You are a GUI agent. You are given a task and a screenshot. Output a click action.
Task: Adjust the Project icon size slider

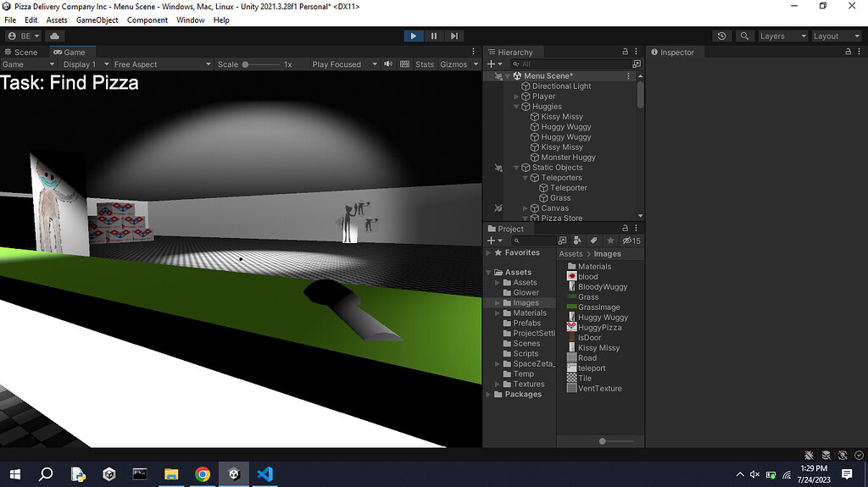tap(616, 441)
